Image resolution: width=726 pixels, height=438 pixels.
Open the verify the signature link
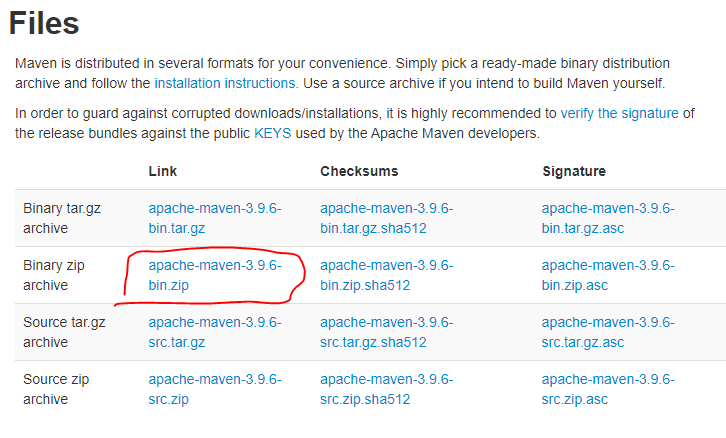pos(620,113)
